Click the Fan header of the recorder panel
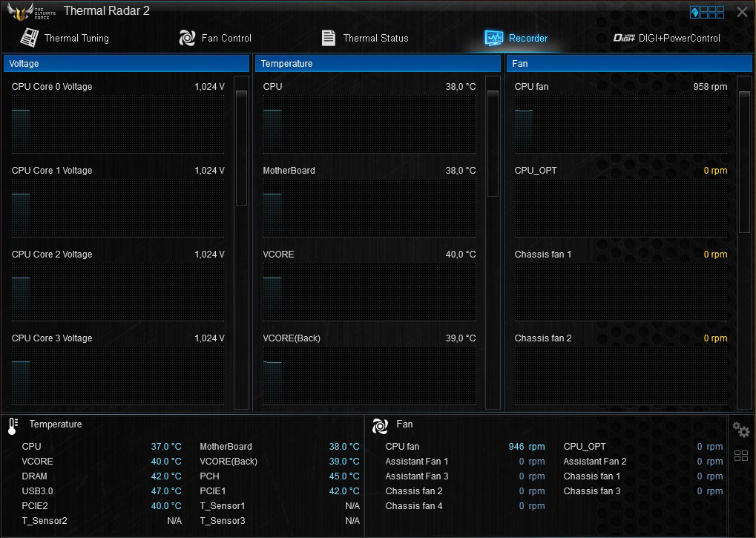The width and height of the screenshot is (756, 538). 629,64
